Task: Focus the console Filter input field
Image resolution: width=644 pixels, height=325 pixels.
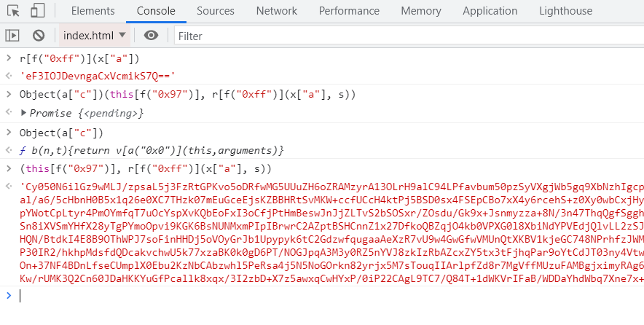Action: (409, 36)
